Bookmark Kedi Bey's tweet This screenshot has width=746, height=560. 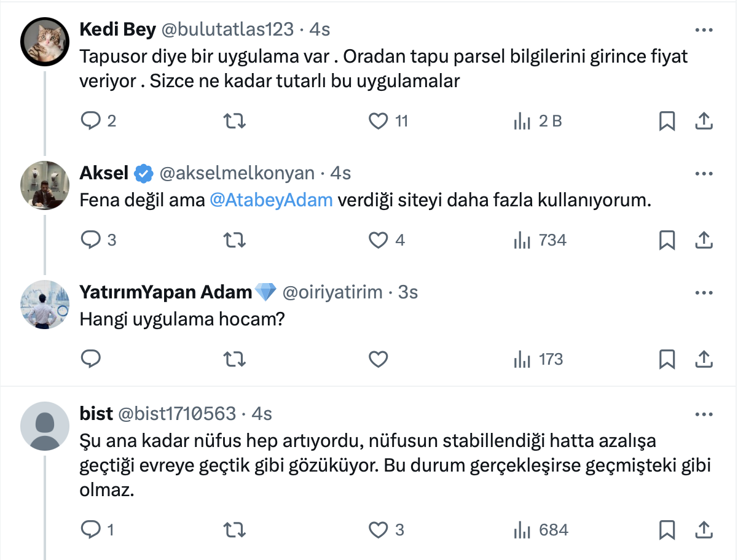[x=667, y=121]
